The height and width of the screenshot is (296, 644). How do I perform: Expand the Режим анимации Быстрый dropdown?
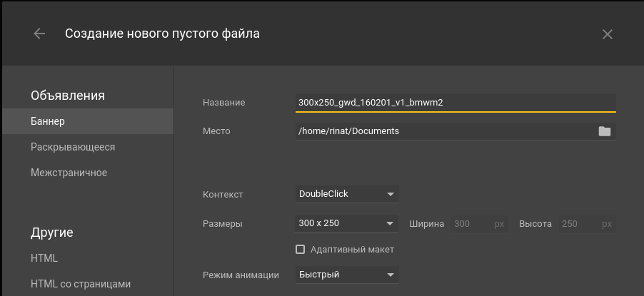pyautogui.click(x=347, y=275)
